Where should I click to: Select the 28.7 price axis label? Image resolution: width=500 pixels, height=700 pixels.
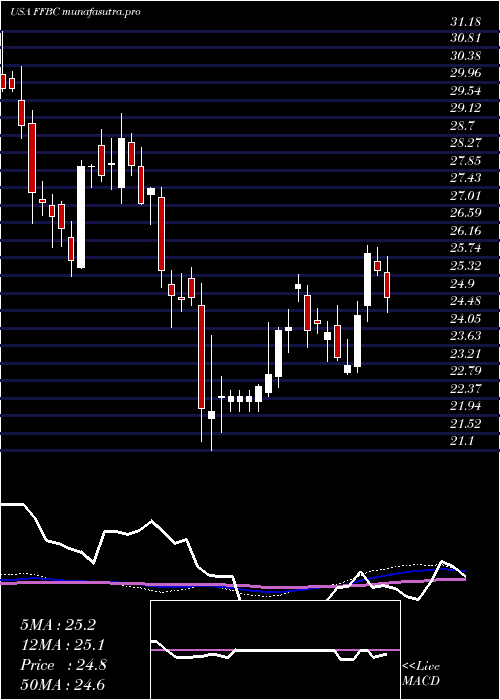[462, 126]
